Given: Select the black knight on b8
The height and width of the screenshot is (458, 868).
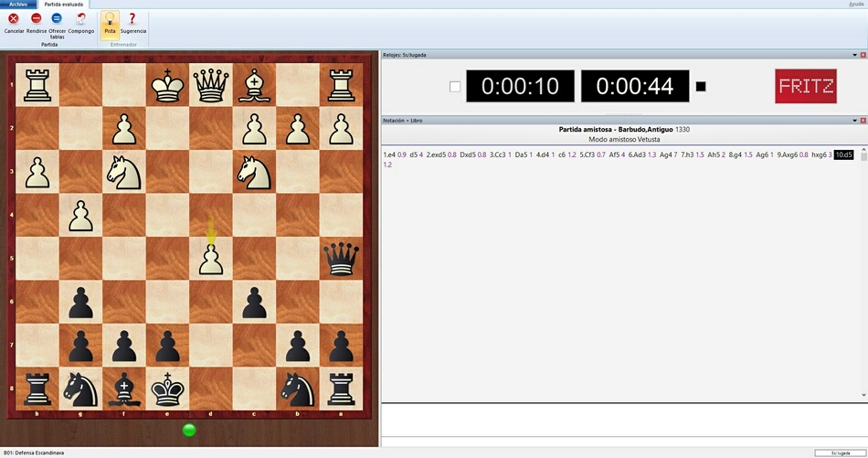Looking at the screenshot, I should coord(298,389).
